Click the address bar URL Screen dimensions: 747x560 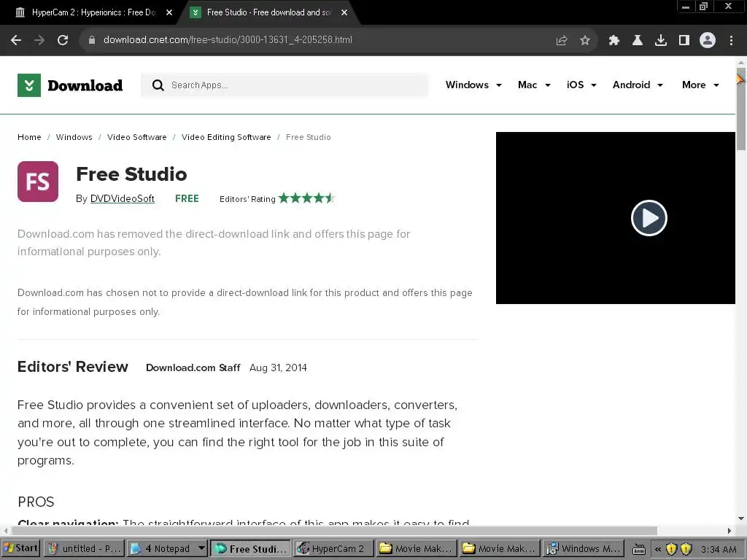coord(228,40)
